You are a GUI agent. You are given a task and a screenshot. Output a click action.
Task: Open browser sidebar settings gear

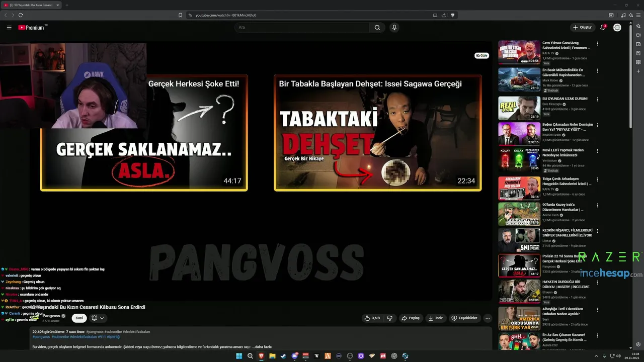(638, 344)
